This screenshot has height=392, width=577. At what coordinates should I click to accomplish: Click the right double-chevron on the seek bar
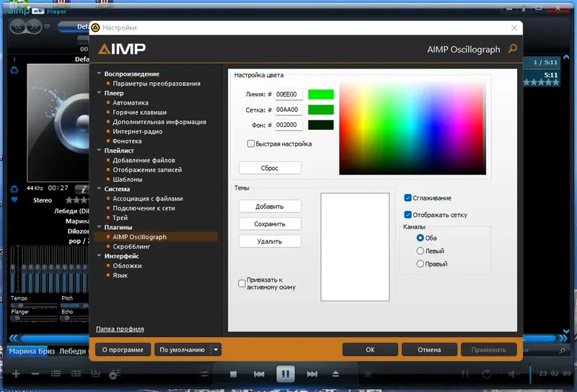[563, 338]
